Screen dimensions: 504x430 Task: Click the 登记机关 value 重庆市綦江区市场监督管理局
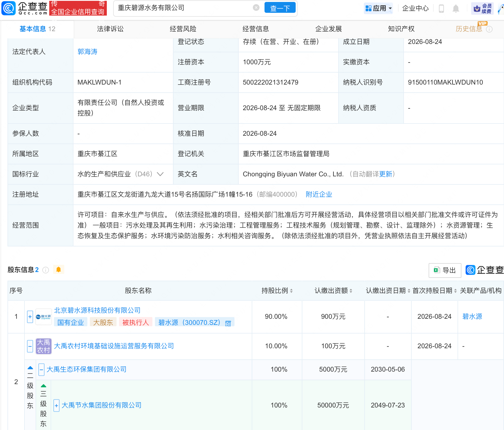pos(286,154)
